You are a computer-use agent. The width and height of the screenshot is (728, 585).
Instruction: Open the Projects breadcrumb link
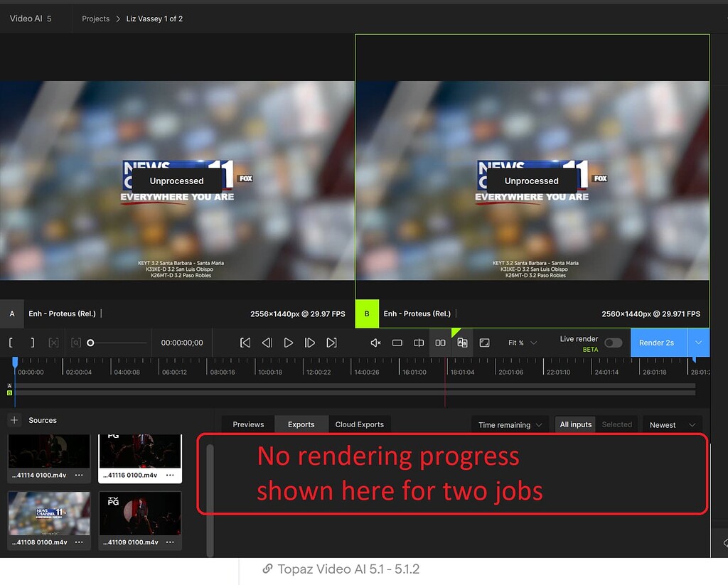coord(95,18)
